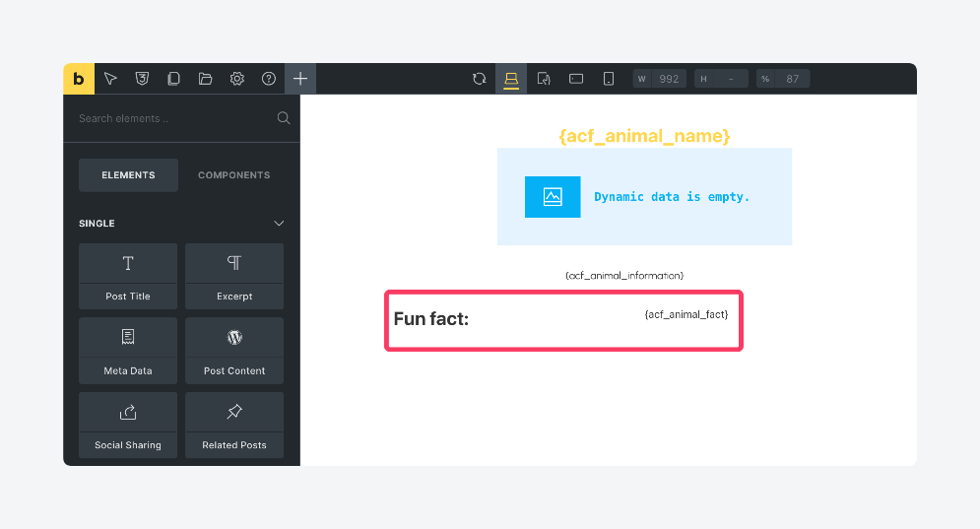Click the {acf_animal_name} heading
The image size is (980, 529).
click(644, 136)
